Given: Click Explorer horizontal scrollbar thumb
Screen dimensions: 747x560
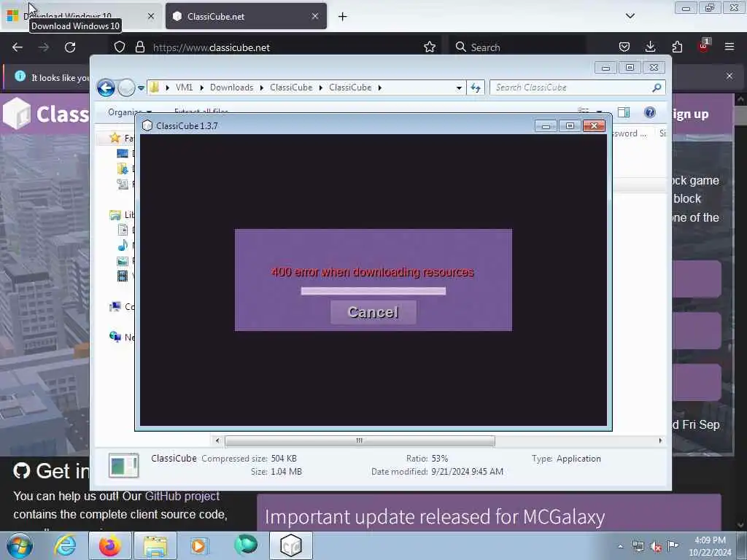Looking at the screenshot, I should click(360, 441).
